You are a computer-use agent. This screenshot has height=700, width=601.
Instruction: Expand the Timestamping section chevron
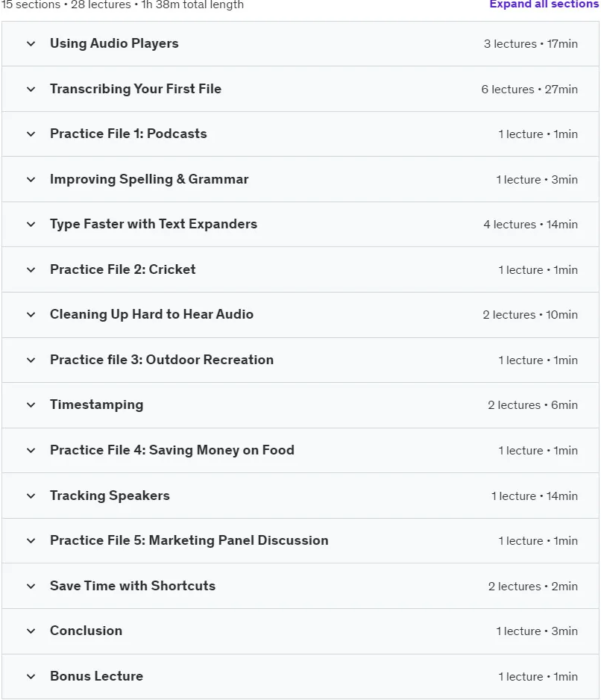tap(31, 405)
